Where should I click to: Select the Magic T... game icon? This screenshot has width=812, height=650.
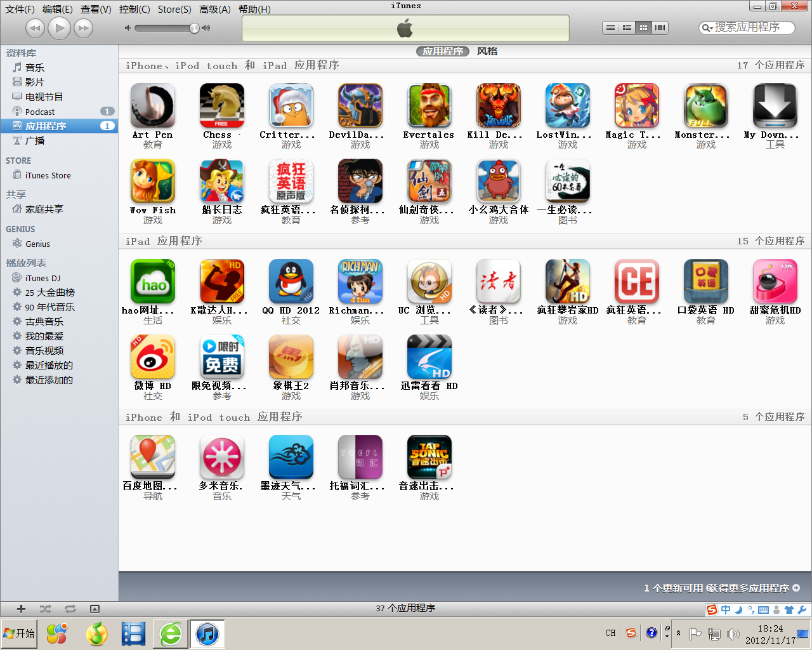pos(636,106)
